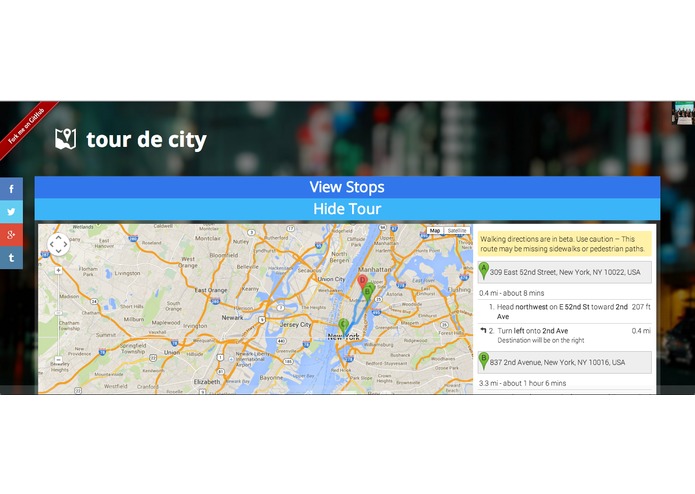Image resolution: width=695 pixels, height=494 pixels.
Task: Click the green A pin in directions panel
Action: [484, 270]
